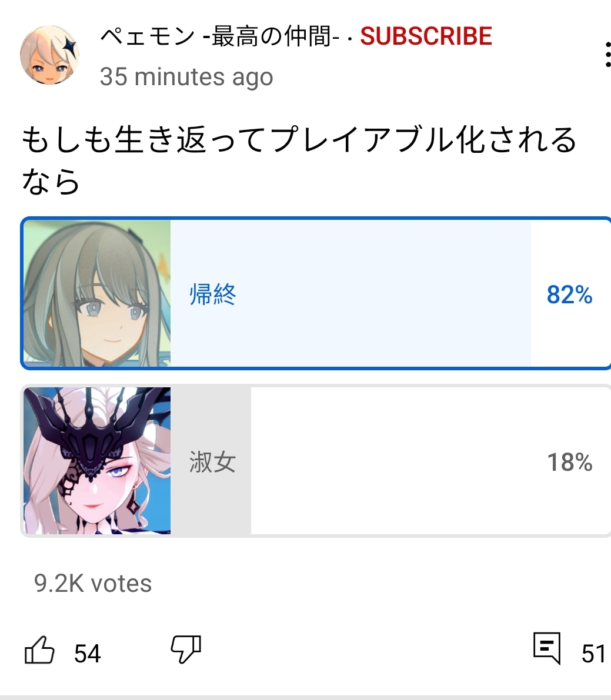Click the SUBSCRIBE button
Image resolution: width=611 pixels, height=700 pixels.
[x=426, y=36]
